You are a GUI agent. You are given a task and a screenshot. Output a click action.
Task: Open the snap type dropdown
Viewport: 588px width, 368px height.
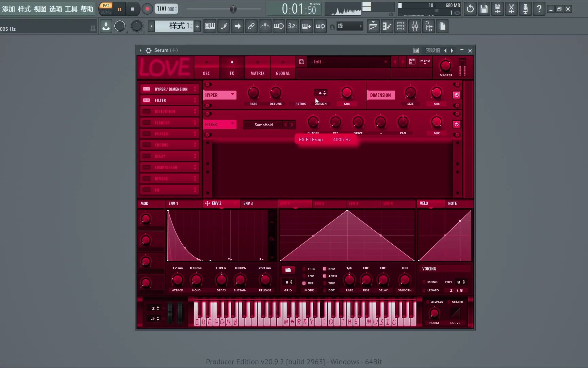click(350, 26)
